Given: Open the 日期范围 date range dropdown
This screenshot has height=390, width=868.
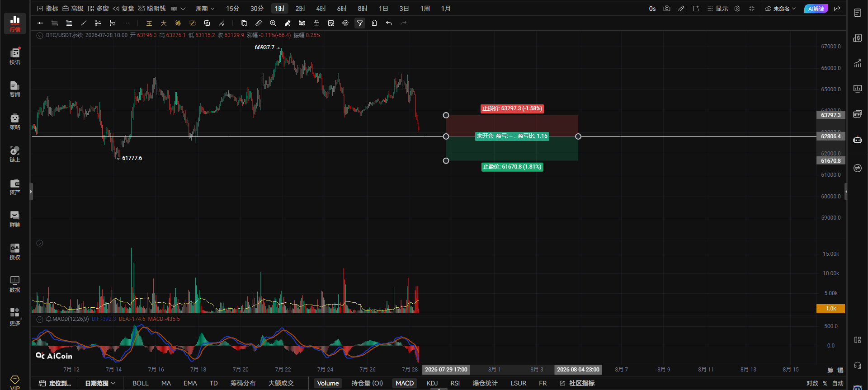Looking at the screenshot, I should 100,383.
